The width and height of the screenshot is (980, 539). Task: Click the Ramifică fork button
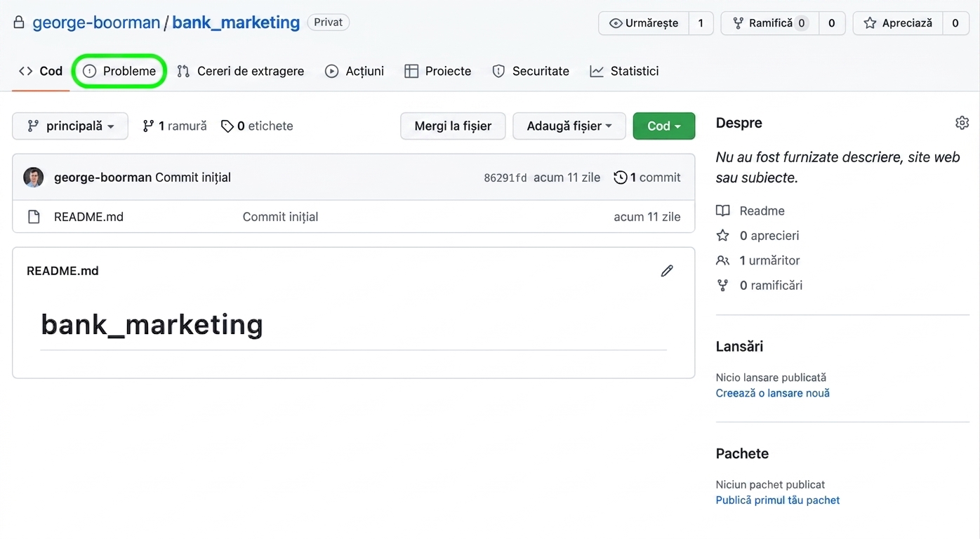click(769, 23)
